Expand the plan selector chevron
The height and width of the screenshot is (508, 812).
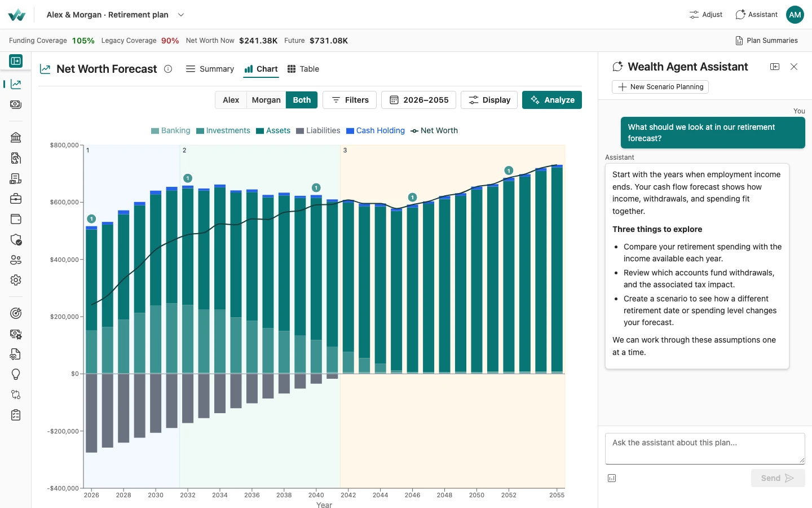pyautogui.click(x=181, y=15)
